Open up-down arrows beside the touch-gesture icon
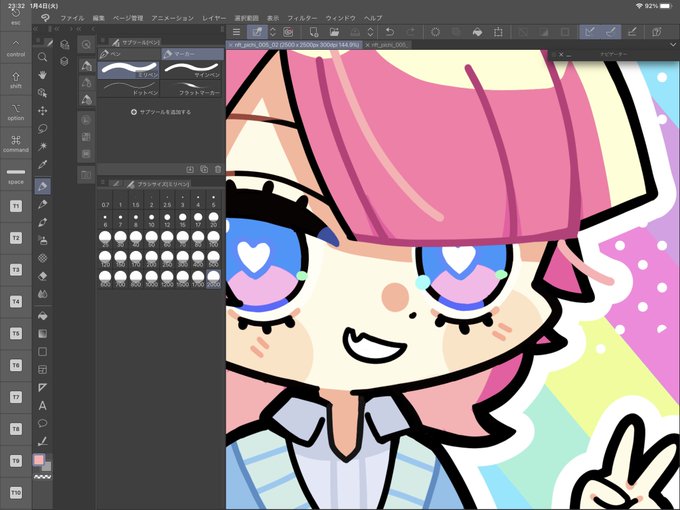 click(x=273, y=32)
